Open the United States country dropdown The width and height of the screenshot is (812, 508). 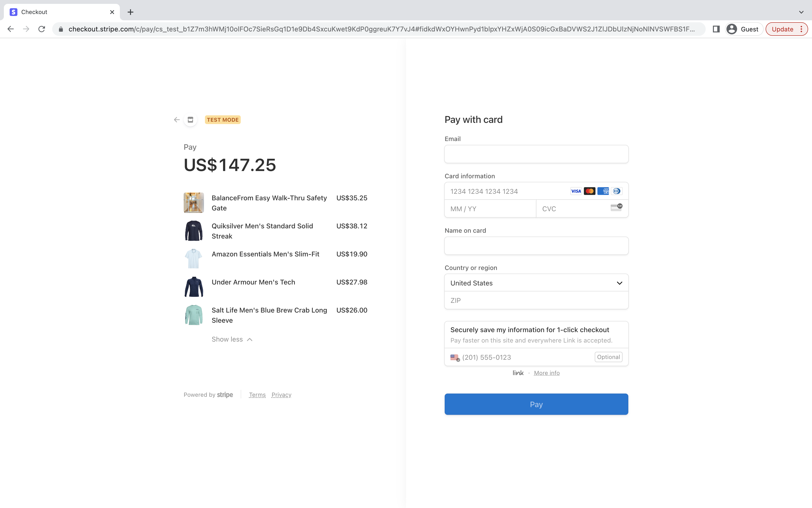[536, 283]
